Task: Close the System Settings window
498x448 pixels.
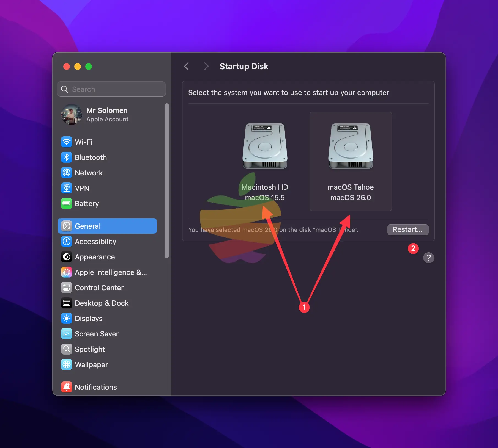Action: (x=67, y=67)
